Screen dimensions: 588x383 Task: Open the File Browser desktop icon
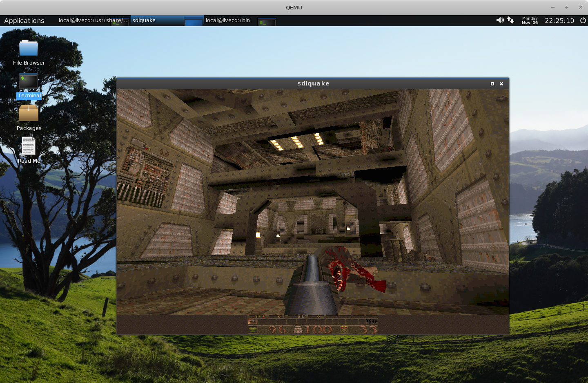click(x=29, y=53)
